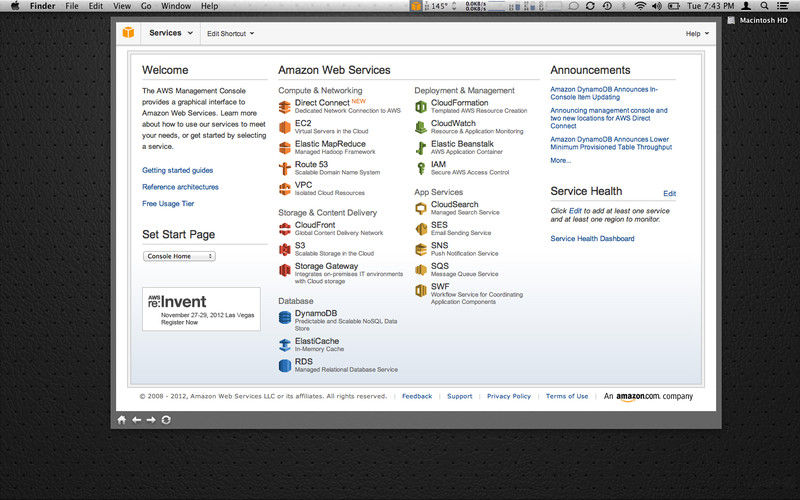Click the DynamoDB database icon
Screen dimensions: 800x500
pyautogui.click(x=285, y=317)
